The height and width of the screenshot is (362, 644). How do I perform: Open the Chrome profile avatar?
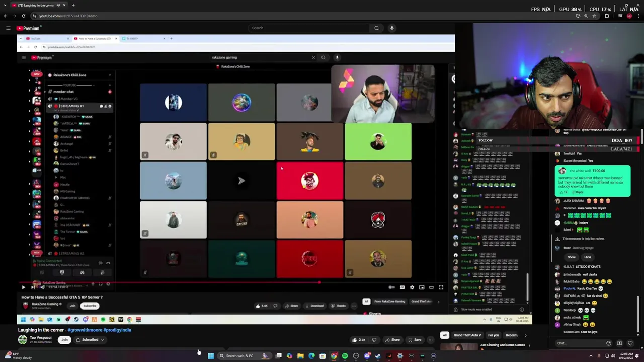(629, 16)
